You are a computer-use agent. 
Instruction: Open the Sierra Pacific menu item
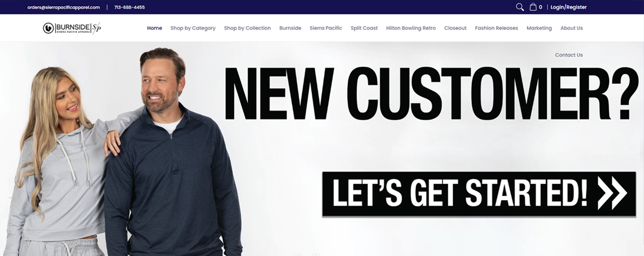coord(326,28)
